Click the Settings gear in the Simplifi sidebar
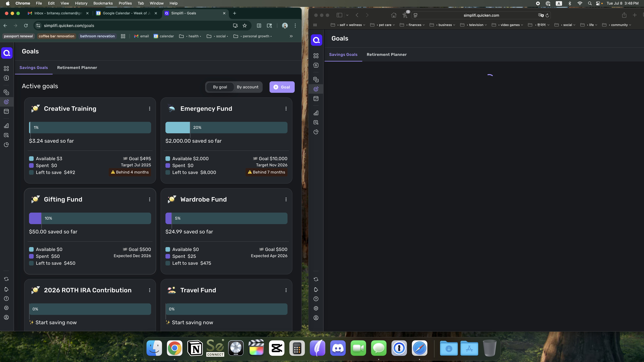644x362 pixels. click(6, 308)
